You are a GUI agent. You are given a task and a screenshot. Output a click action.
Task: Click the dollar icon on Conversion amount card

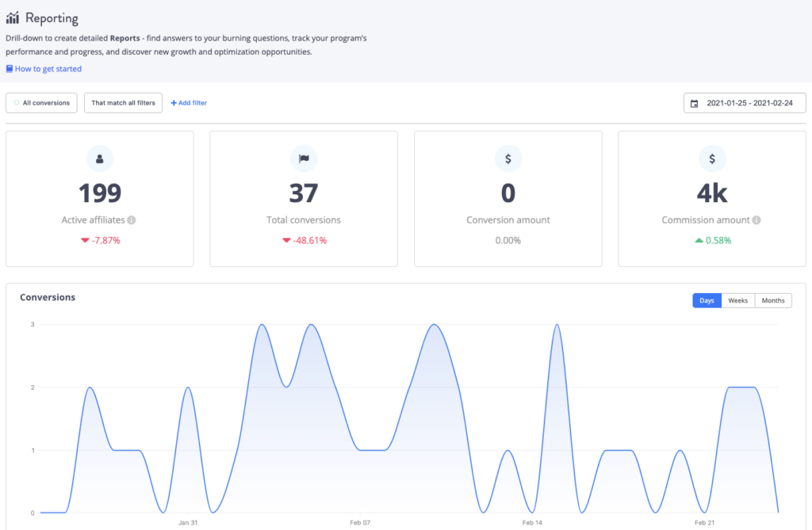click(x=507, y=158)
